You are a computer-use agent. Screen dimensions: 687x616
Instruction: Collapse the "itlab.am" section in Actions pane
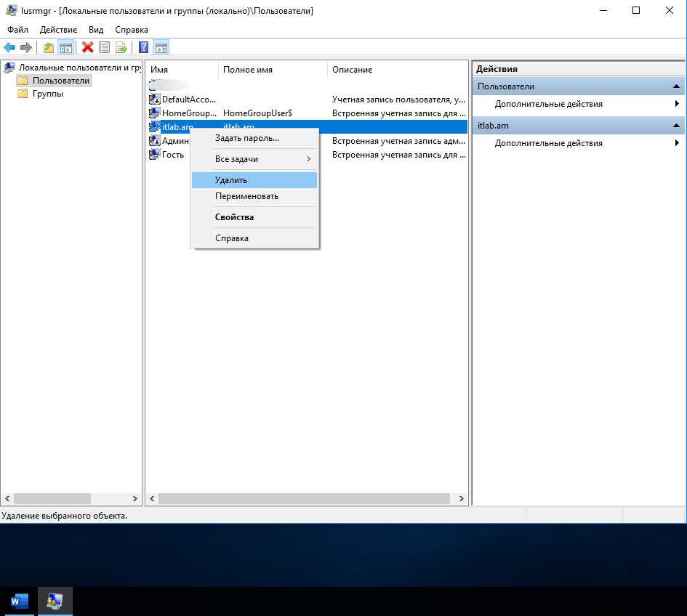[676, 126]
